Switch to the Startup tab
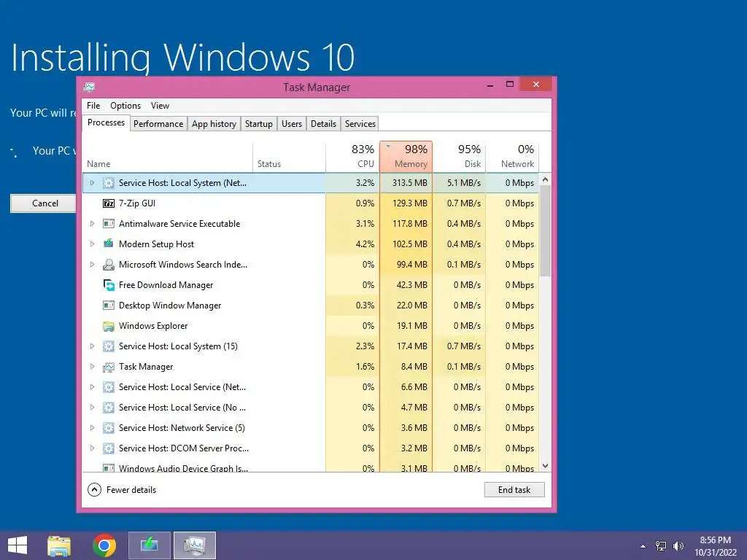Viewport: 747px width, 560px height. [x=259, y=124]
